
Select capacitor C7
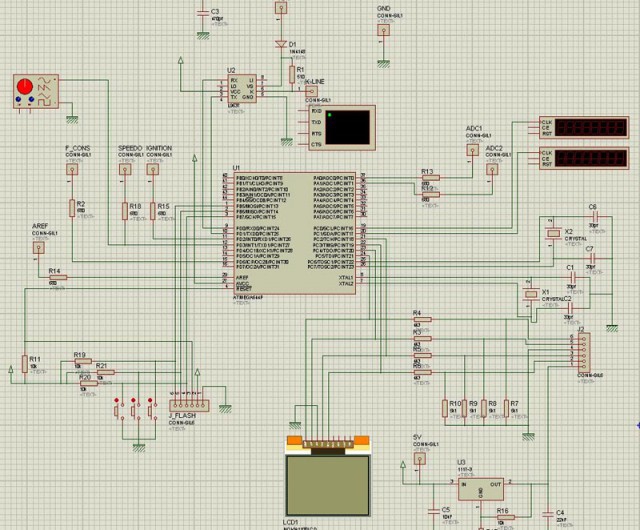coord(593,258)
